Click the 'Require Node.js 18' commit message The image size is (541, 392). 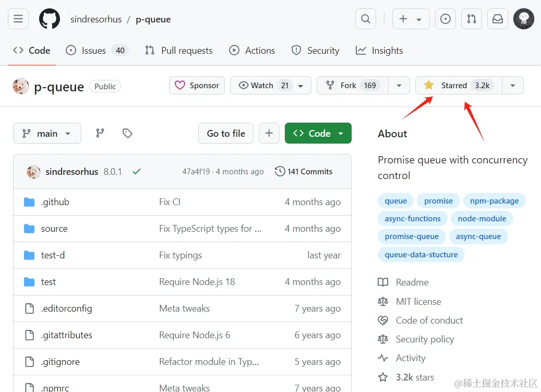[197, 282]
